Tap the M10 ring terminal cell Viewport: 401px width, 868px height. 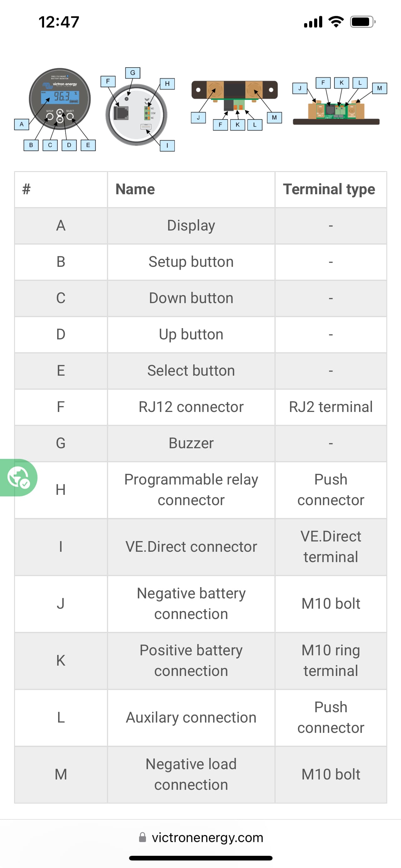(331, 661)
